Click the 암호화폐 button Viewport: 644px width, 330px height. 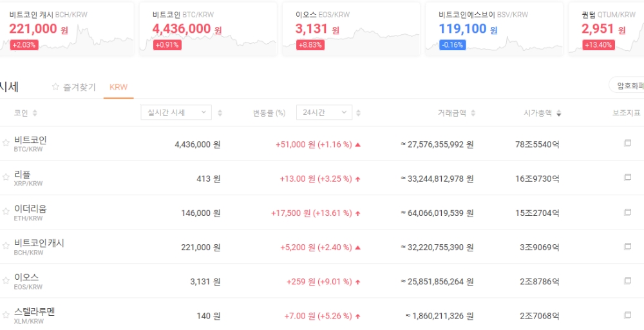click(628, 86)
